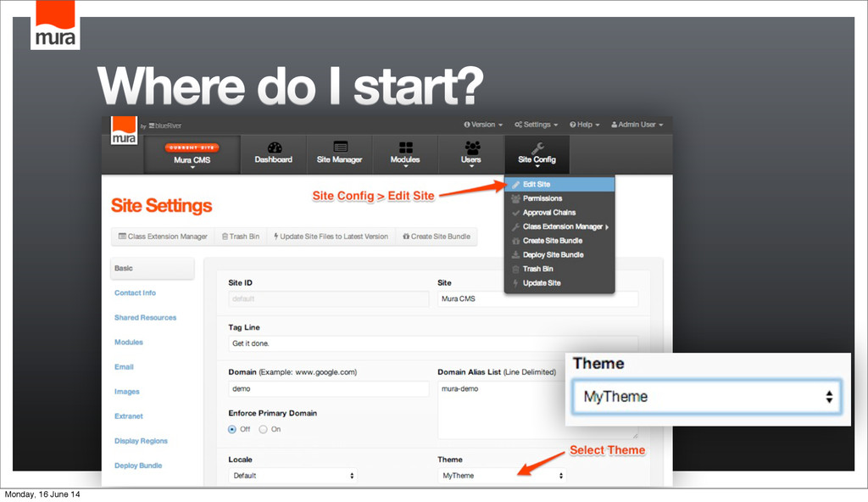Click the Domain field containing demo
Viewport: 868px width, 502px height.
point(329,389)
